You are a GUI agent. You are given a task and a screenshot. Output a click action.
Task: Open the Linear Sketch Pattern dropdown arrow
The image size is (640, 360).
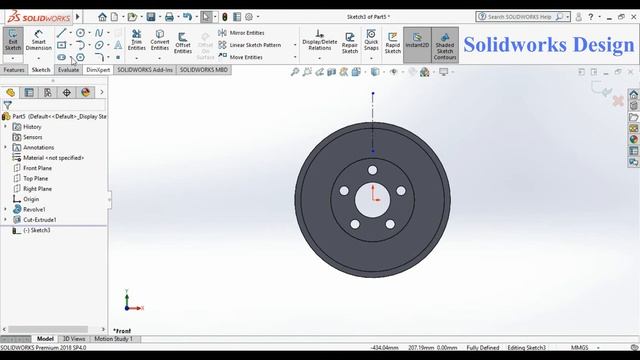click(x=295, y=45)
